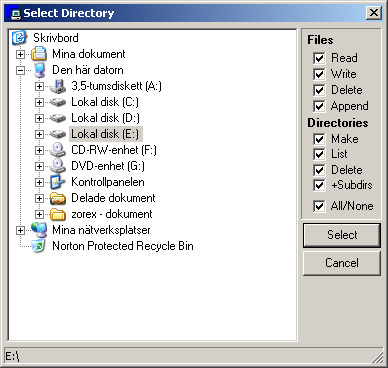
Task: Click the DVD-enhet (G:) disc icon
Action: [58, 166]
